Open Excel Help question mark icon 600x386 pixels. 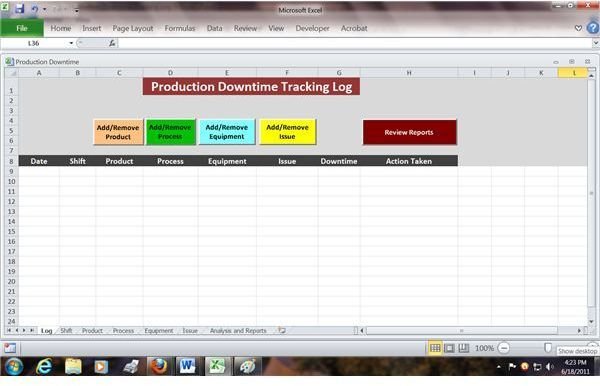pyautogui.click(x=593, y=28)
